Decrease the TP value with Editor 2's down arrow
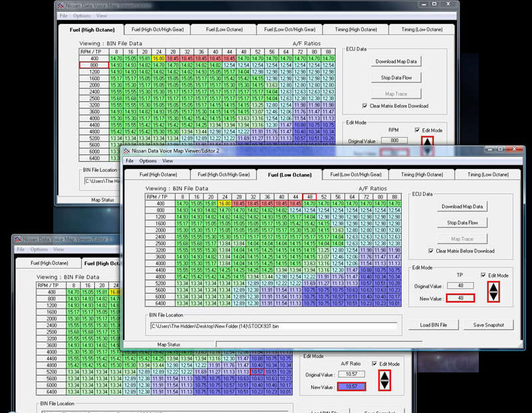This screenshot has width=532, height=413. click(493, 297)
